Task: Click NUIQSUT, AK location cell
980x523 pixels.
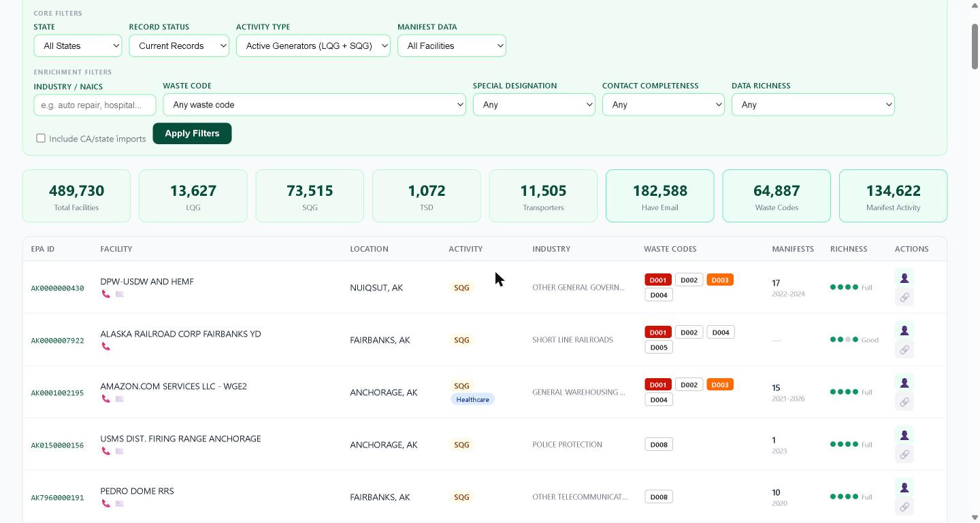Action: [x=376, y=288]
